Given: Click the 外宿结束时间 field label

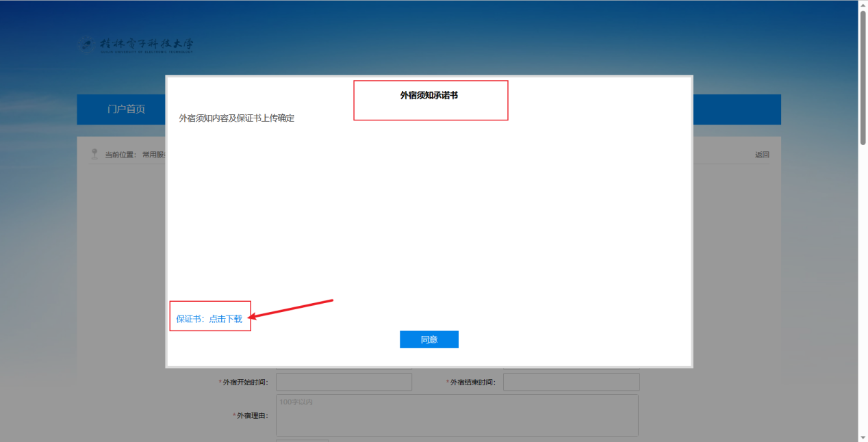Looking at the screenshot, I should pos(472,382).
